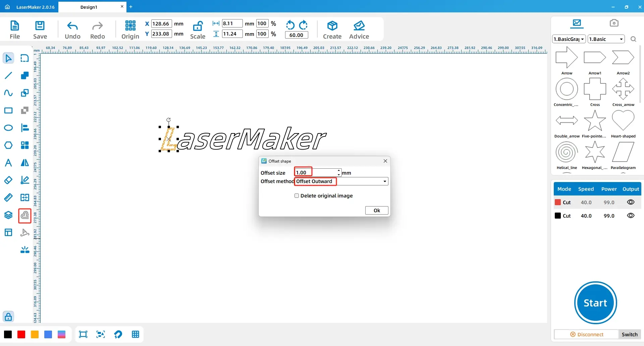Insert the Heart-shaped graphic
Image resolution: width=644 pixels, height=346 pixels.
pyautogui.click(x=623, y=123)
